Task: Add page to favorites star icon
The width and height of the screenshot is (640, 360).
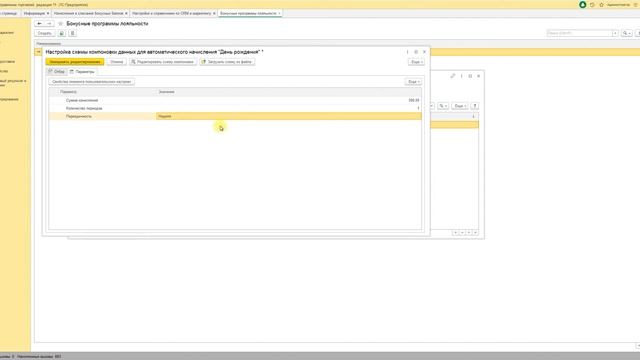Action: pos(60,24)
